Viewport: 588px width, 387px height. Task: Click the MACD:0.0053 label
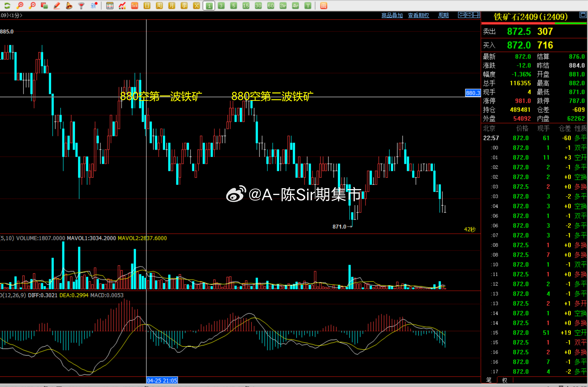[x=107, y=295]
